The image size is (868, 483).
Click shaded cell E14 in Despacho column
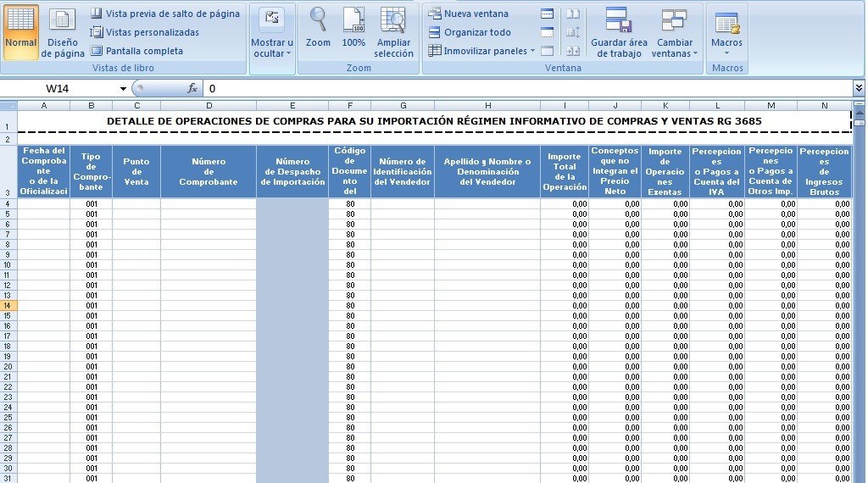[292, 305]
